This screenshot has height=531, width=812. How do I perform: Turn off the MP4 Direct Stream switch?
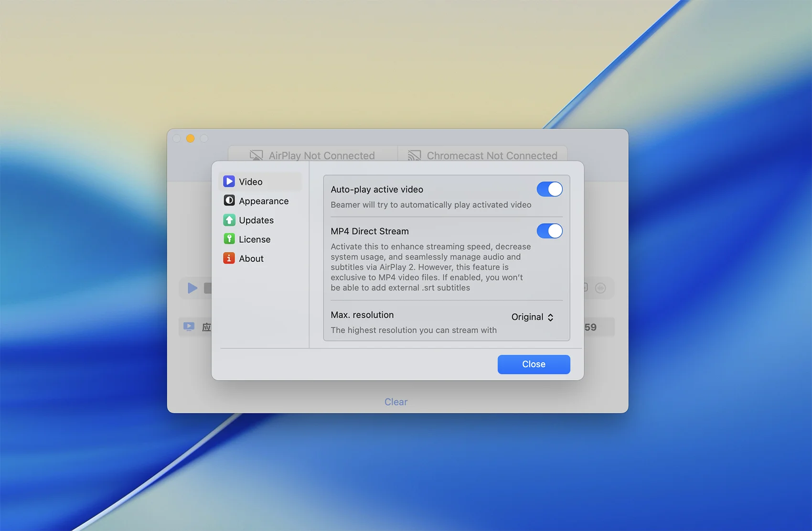click(549, 231)
